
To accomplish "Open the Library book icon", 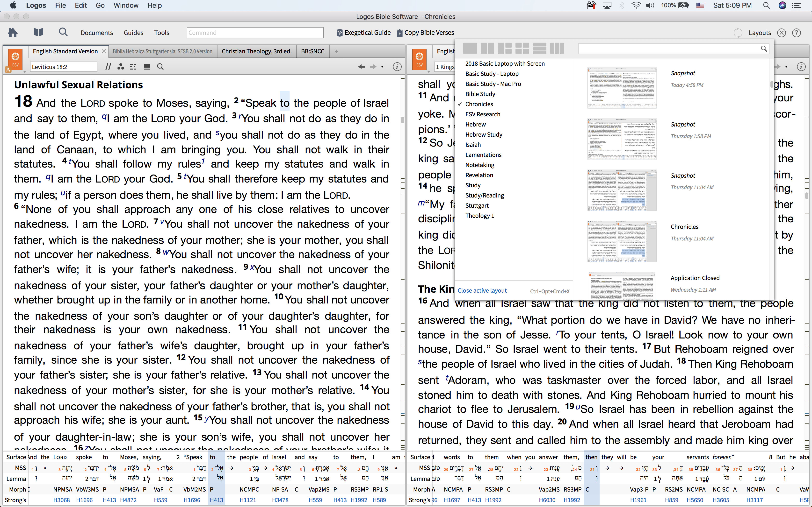I will click(x=38, y=33).
